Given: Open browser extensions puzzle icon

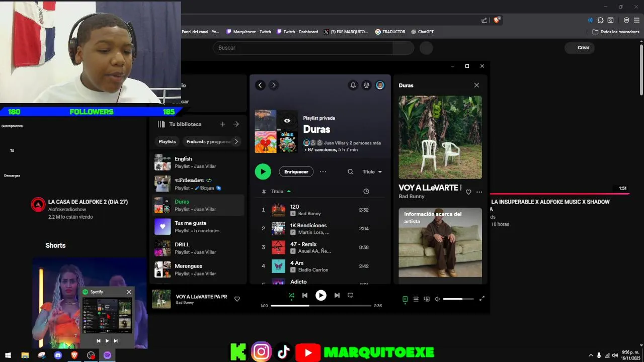Looking at the screenshot, I should pyautogui.click(x=600, y=20).
